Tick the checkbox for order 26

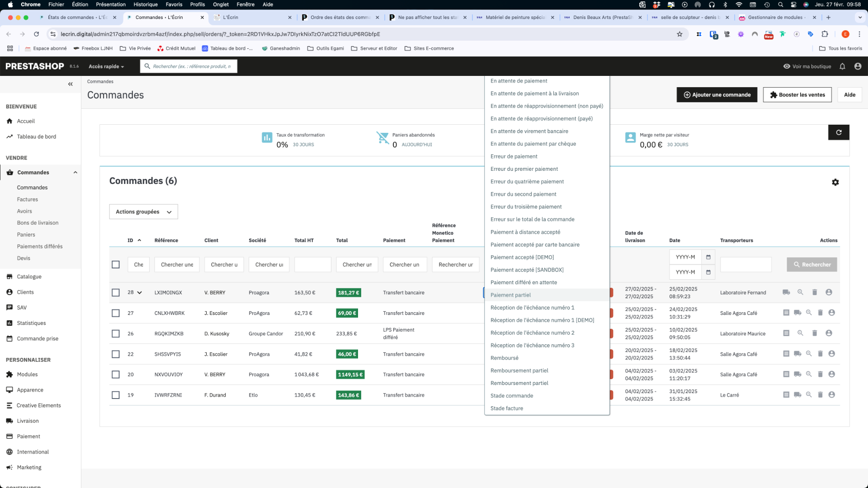[x=116, y=334]
